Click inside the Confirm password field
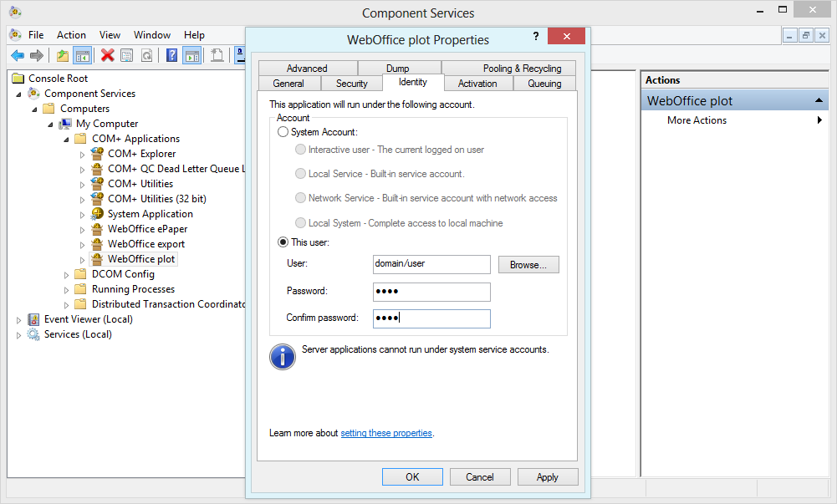837x504 pixels. click(431, 318)
